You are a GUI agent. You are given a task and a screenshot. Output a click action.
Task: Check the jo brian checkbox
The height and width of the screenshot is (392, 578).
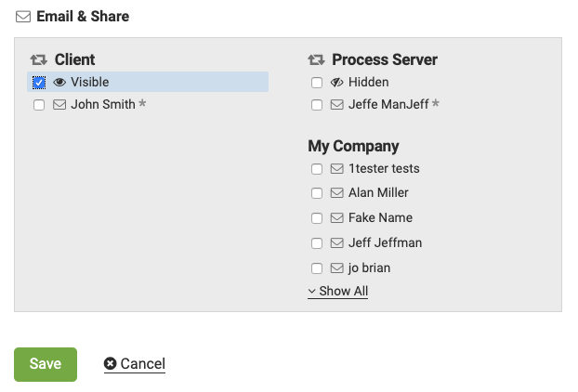(317, 268)
